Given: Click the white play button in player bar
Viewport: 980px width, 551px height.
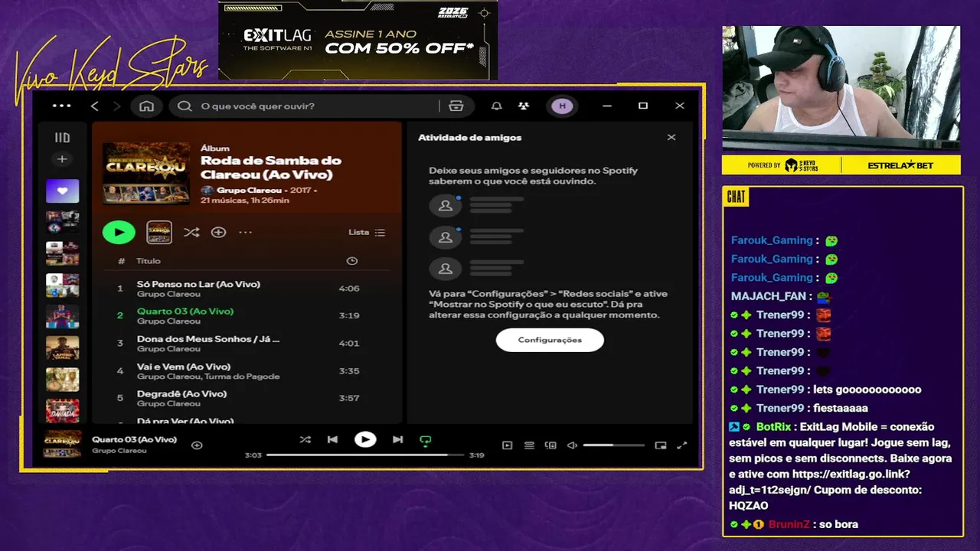Looking at the screenshot, I should pos(365,439).
